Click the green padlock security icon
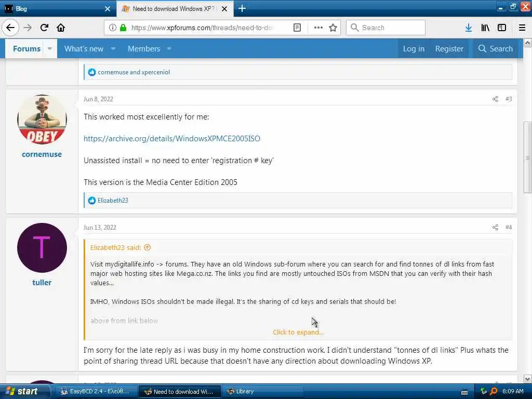Screen dimensions: 532x399 (x=123, y=28)
